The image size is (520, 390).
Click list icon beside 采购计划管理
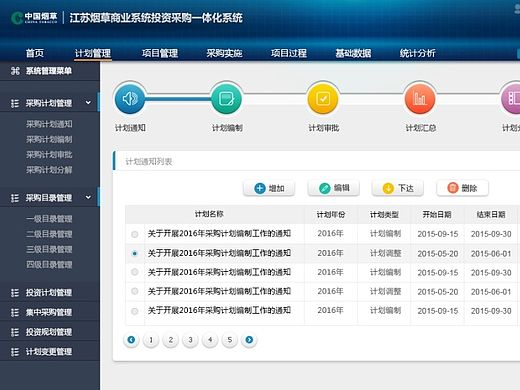point(15,103)
